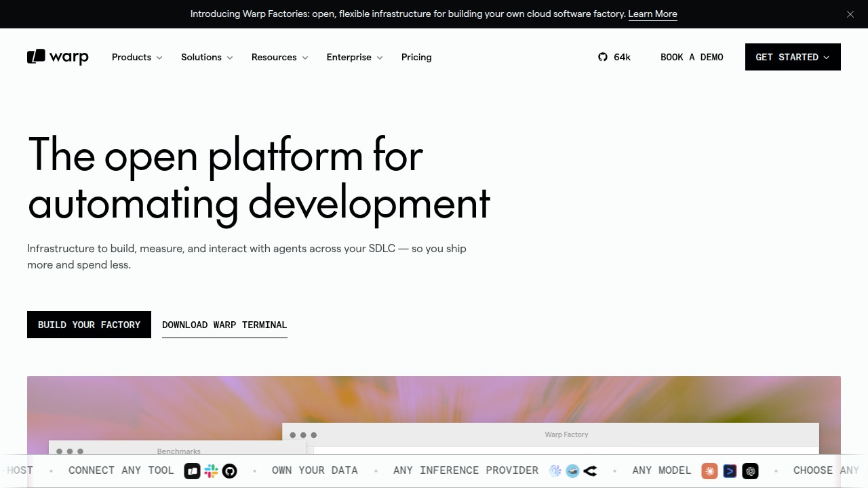
Task: Expand the Enterprise menu
Action: [x=355, y=57]
